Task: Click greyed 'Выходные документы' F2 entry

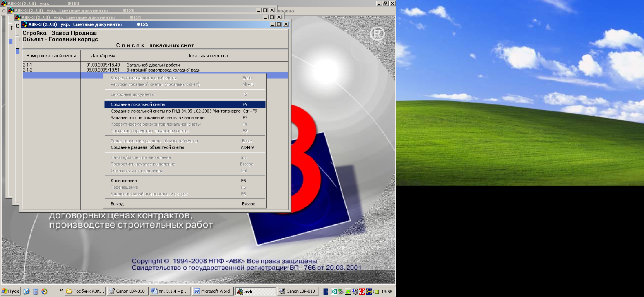Action: click(x=185, y=94)
